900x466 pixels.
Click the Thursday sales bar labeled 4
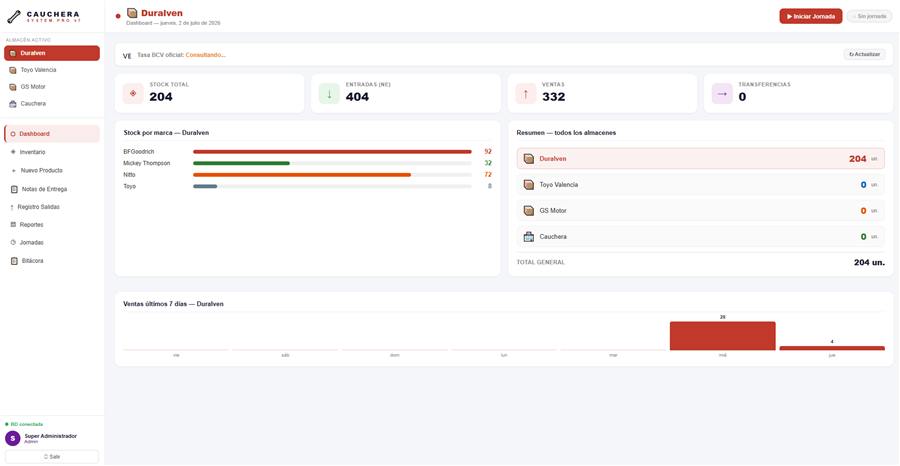pos(832,348)
